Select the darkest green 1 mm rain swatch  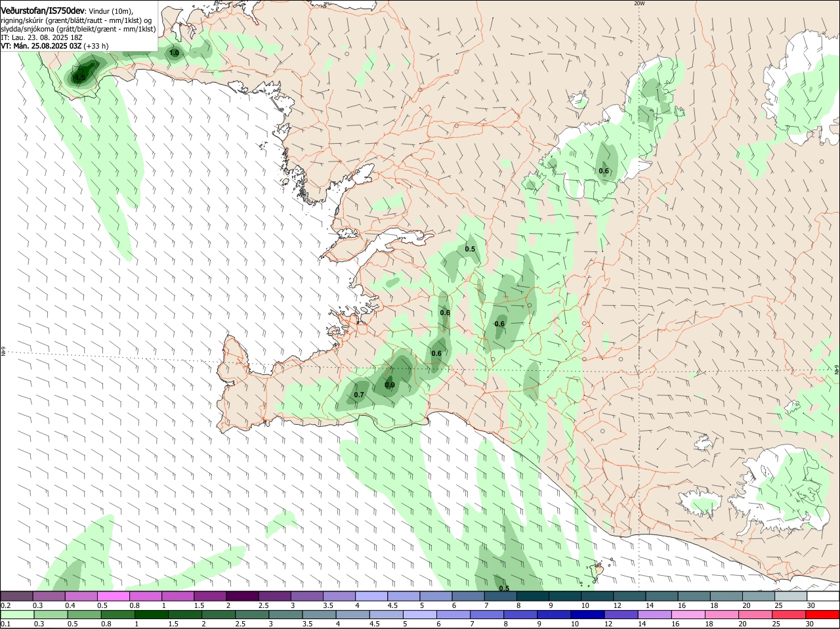click(151, 615)
